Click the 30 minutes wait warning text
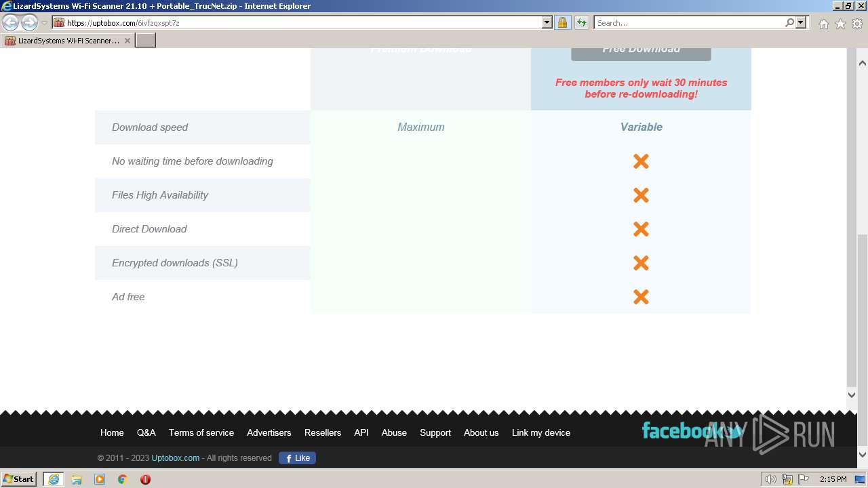The height and width of the screenshot is (488, 868). (x=641, y=88)
